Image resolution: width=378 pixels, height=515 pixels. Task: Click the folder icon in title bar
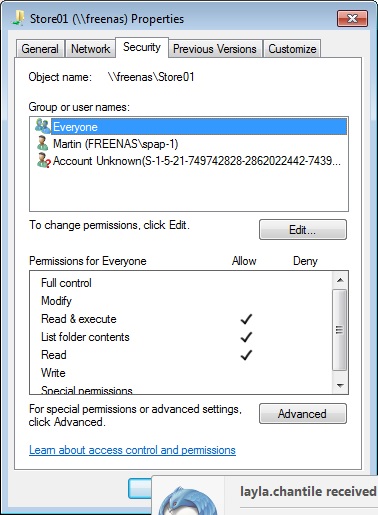(x=18, y=18)
